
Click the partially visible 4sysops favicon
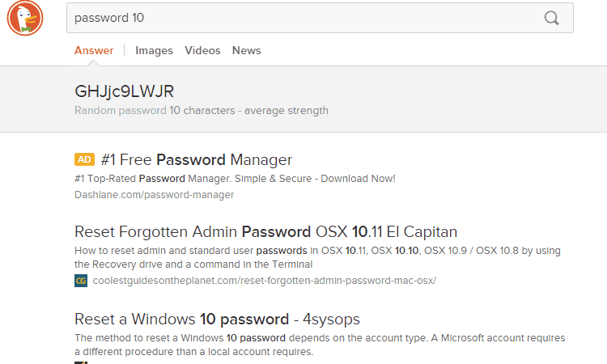(x=81, y=362)
